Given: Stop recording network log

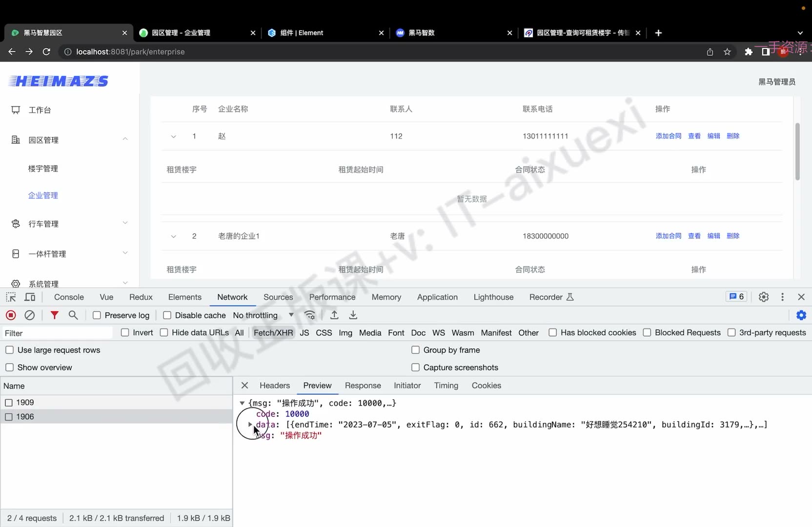Looking at the screenshot, I should (x=11, y=315).
